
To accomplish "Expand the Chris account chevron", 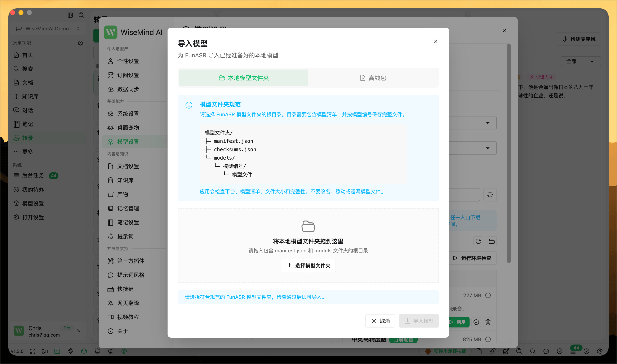I will (x=79, y=331).
